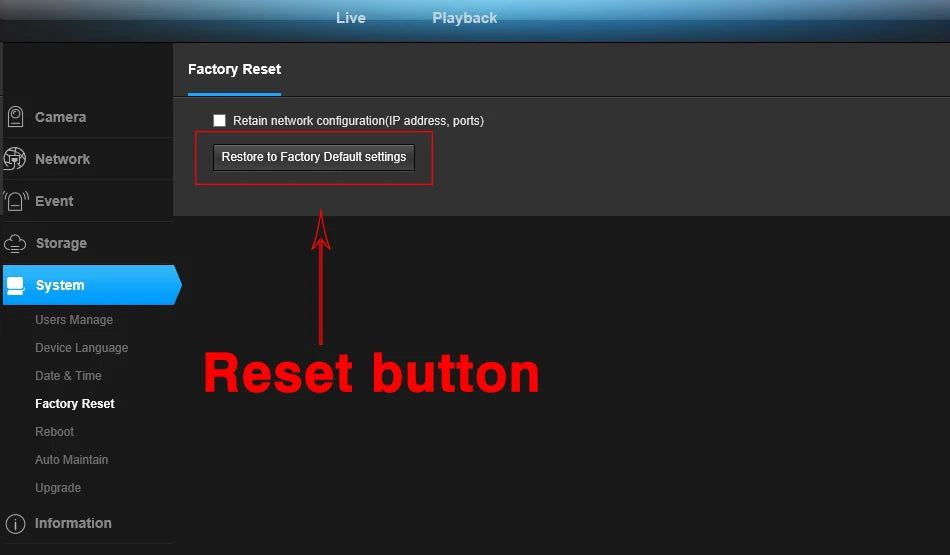The width and height of the screenshot is (950, 555).
Task: Switch to the Playback tab
Action: (465, 18)
